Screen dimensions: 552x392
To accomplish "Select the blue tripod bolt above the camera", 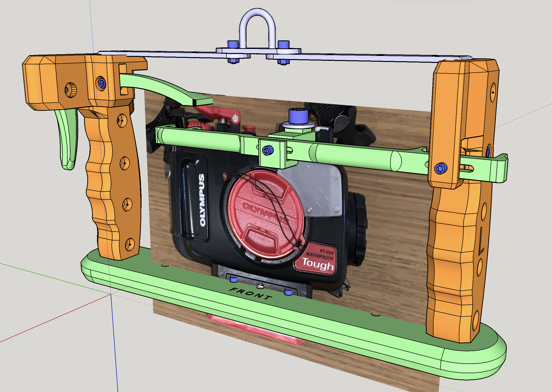I will [x=298, y=116].
